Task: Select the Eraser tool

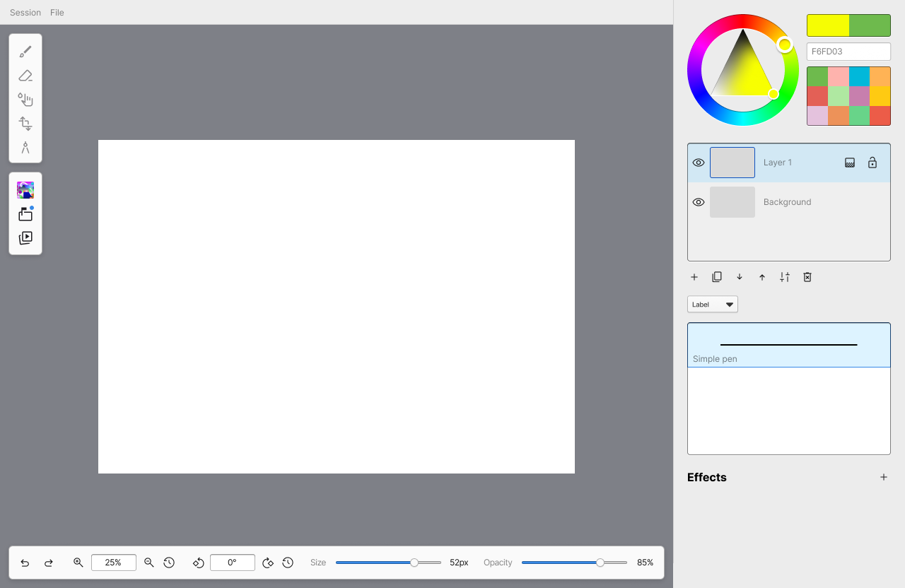Action: [x=25, y=76]
